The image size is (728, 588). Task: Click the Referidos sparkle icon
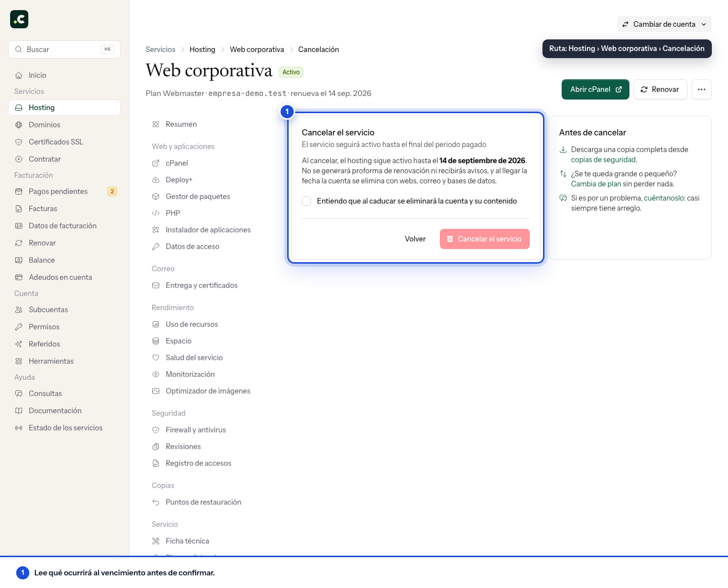[x=19, y=344]
